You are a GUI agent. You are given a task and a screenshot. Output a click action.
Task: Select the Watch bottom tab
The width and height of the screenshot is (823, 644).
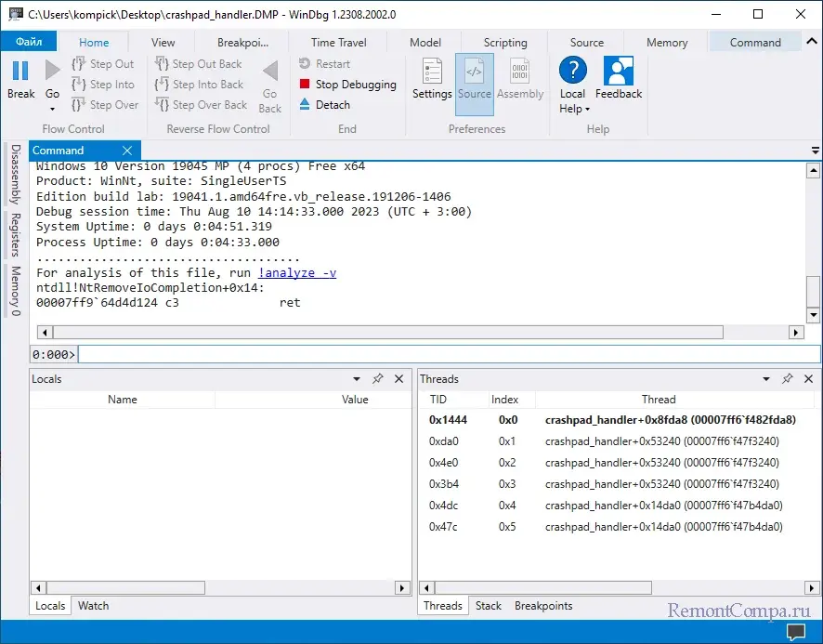tap(94, 606)
